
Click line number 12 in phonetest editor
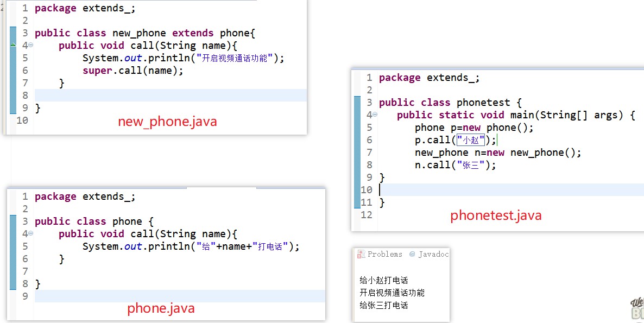[367, 214]
